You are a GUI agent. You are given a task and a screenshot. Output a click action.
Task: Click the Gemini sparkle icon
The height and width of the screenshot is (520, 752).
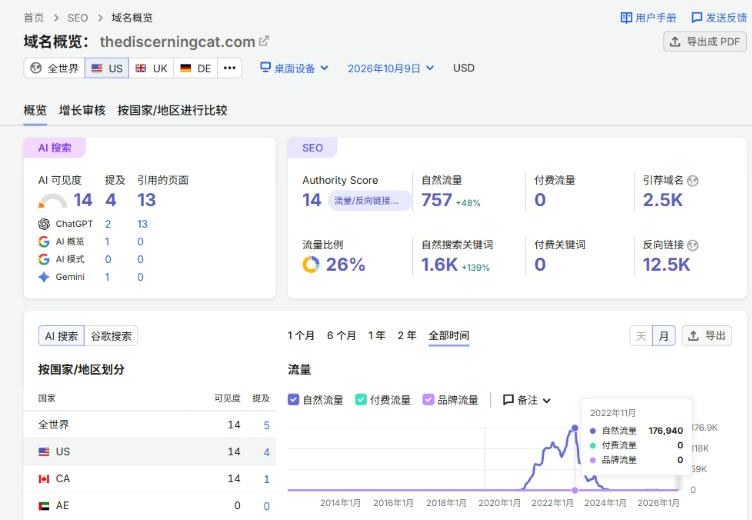coord(44,277)
